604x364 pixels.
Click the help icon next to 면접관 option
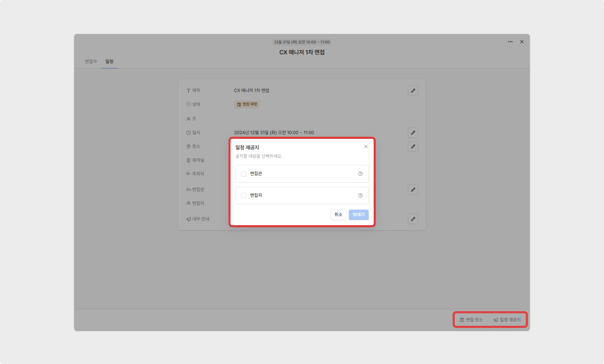pos(360,174)
